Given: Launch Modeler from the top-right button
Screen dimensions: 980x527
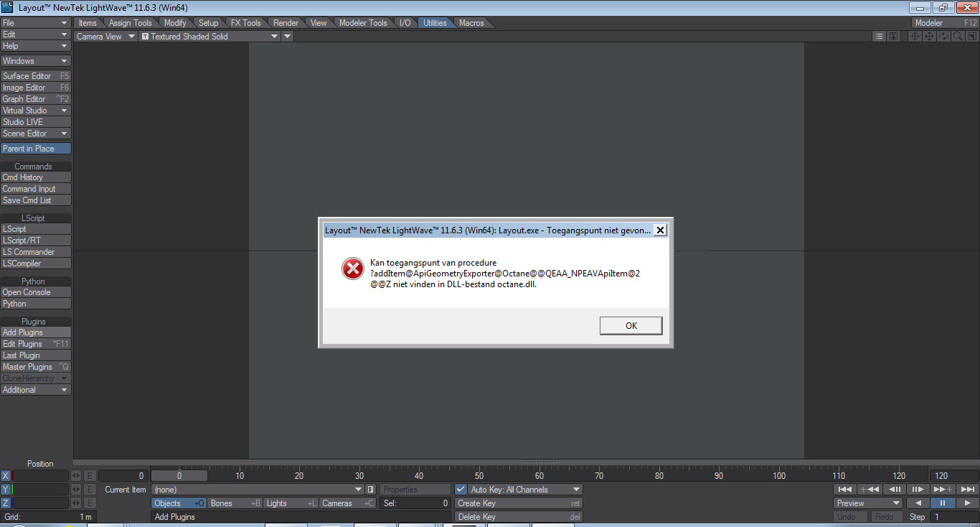Looking at the screenshot, I should click(x=945, y=23).
